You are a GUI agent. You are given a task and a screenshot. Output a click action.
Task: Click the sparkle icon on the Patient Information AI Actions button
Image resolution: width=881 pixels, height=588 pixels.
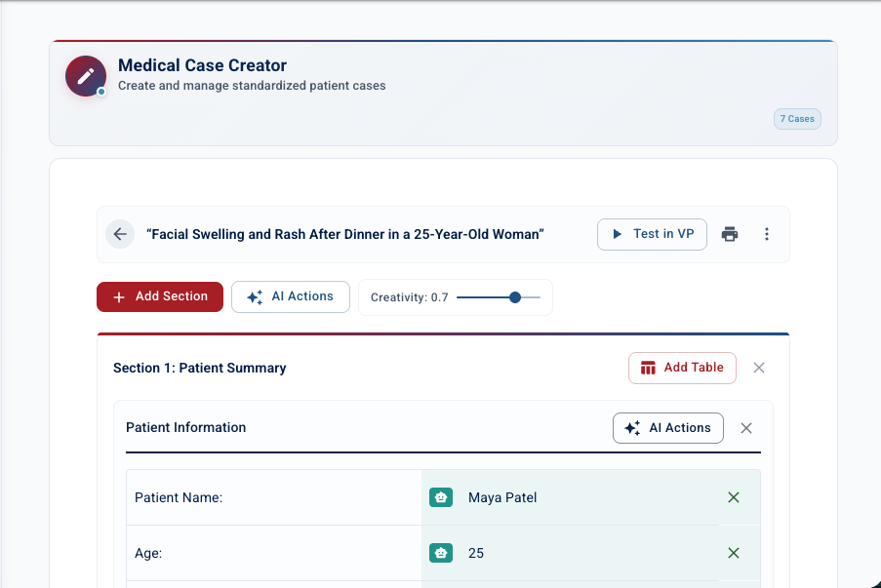(630, 427)
